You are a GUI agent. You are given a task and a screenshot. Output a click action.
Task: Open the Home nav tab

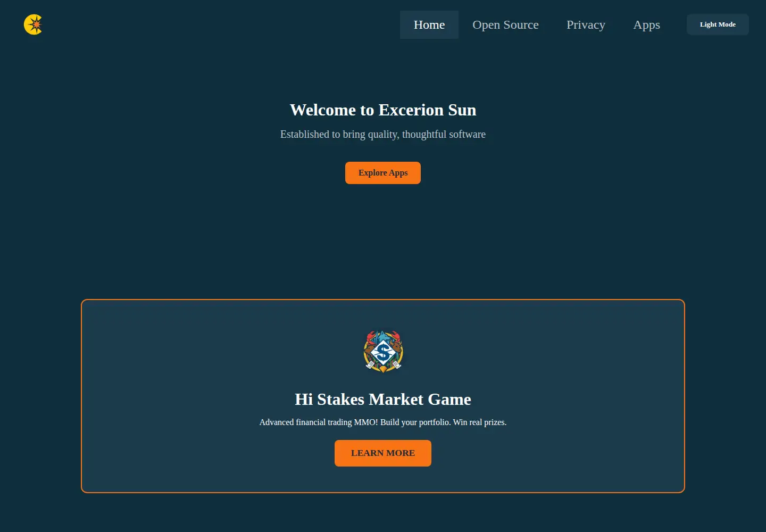pyautogui.click(x=429, y=24)
